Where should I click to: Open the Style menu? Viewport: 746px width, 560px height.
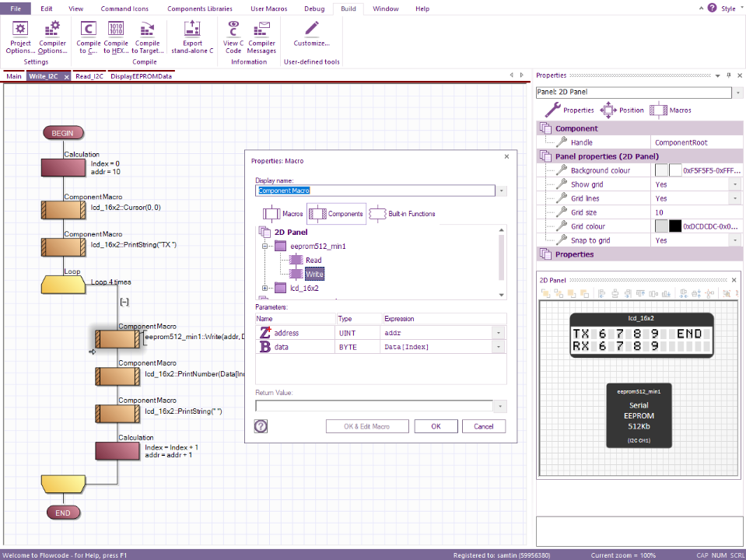coord(731,9)
